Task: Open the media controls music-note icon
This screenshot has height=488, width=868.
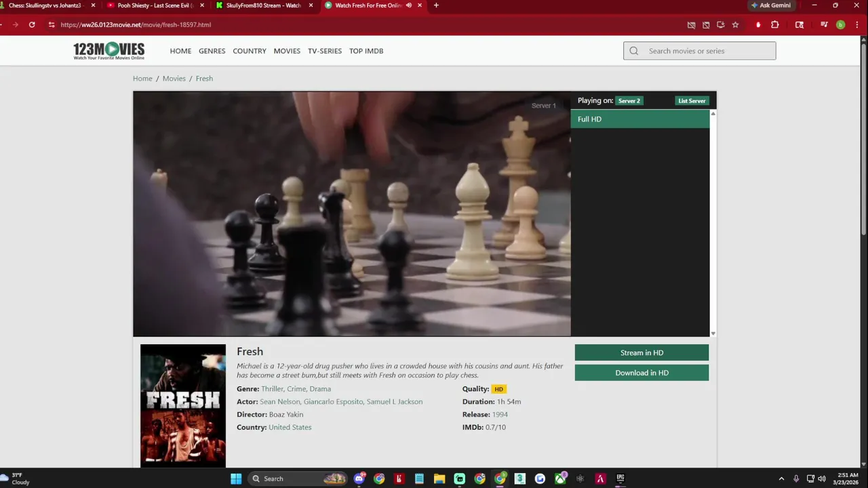Action: click(824, 24)
